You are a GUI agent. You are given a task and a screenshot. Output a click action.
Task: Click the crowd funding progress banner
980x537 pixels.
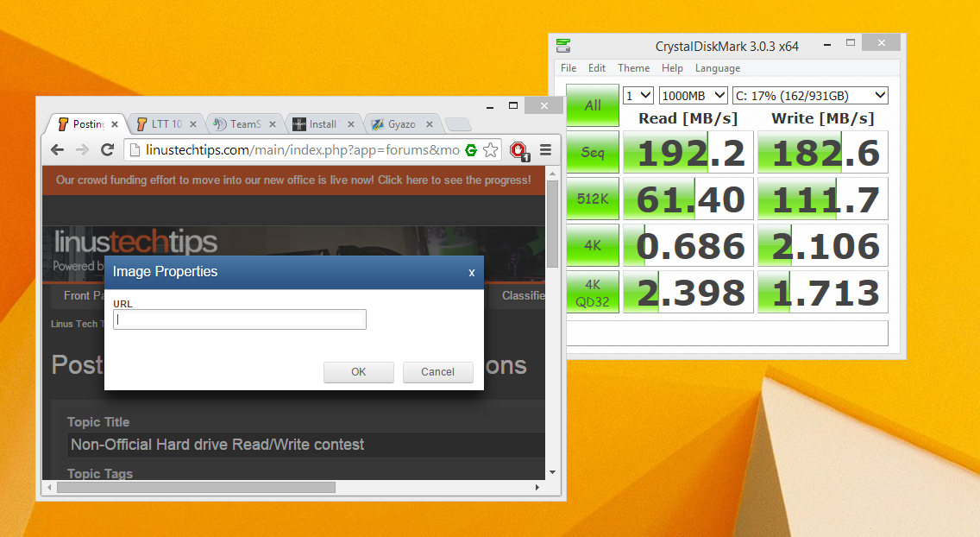tap(294, 180)
